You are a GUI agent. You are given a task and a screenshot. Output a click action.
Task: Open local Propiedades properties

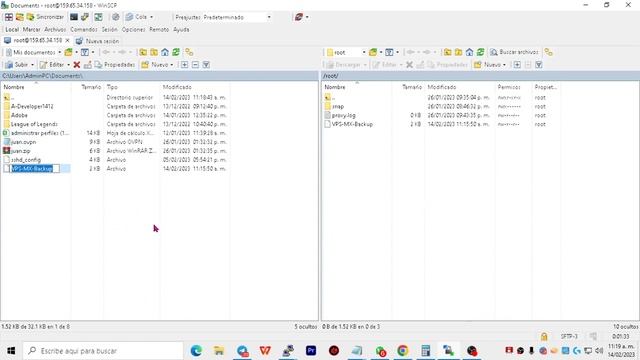click(x=115, y=64)
